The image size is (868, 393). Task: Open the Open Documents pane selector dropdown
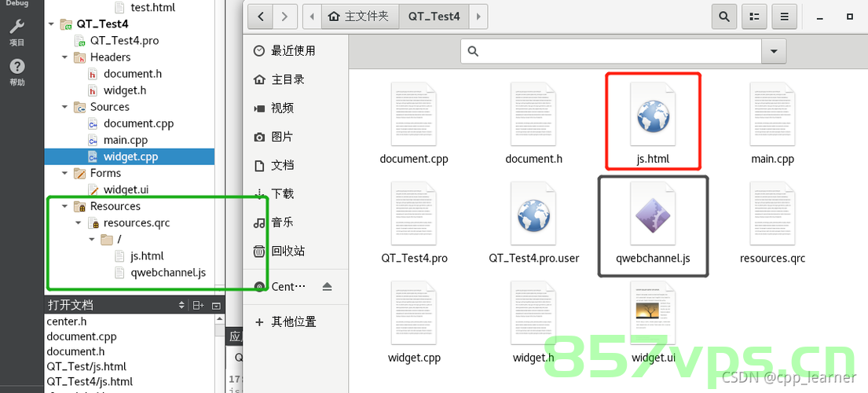pos(181,306)
